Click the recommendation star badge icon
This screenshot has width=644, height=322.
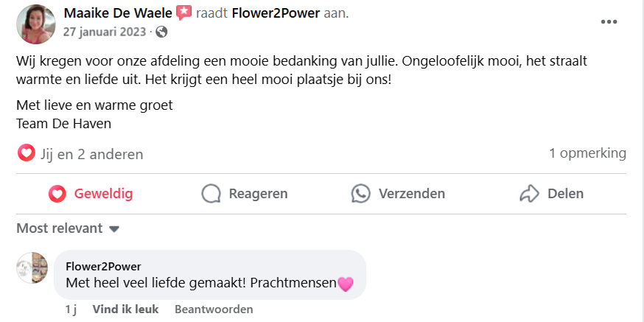point(183,13)
